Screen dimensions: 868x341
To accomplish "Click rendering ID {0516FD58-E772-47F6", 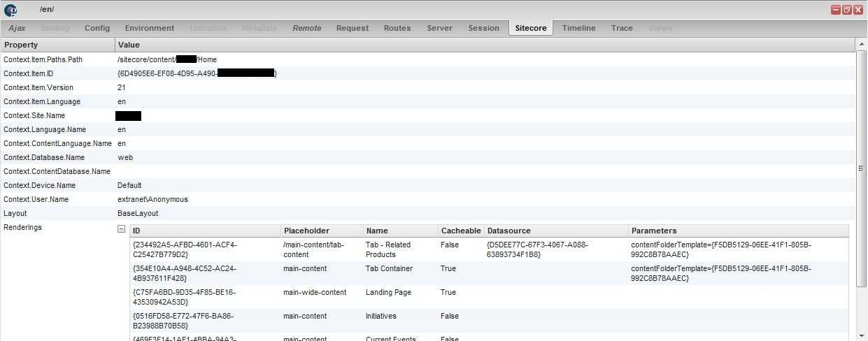I will click(x=183, y=321).
